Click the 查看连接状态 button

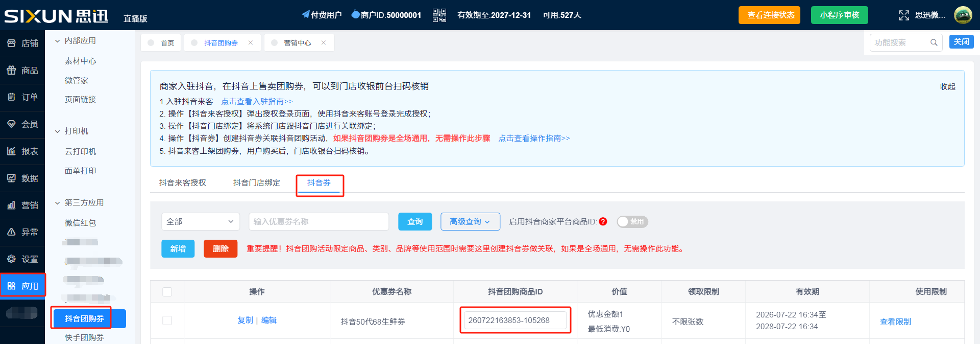point(769,15)
